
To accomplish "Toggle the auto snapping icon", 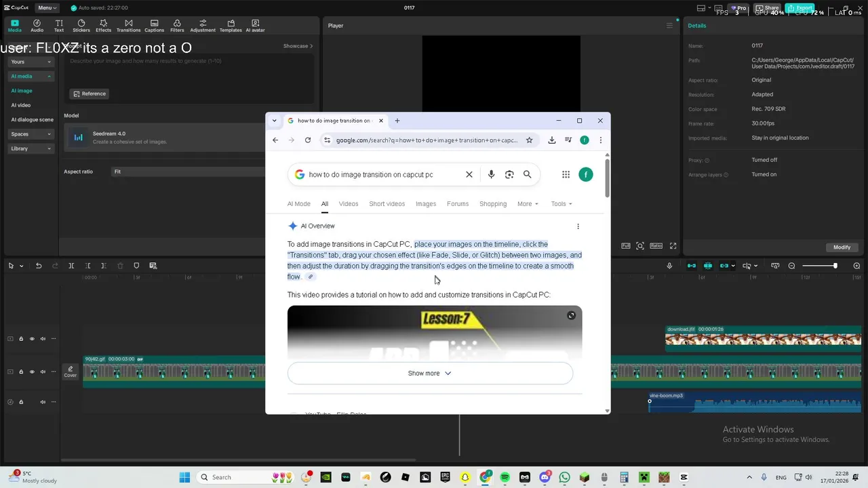I will pyautogui.click(x=708, y=266).
